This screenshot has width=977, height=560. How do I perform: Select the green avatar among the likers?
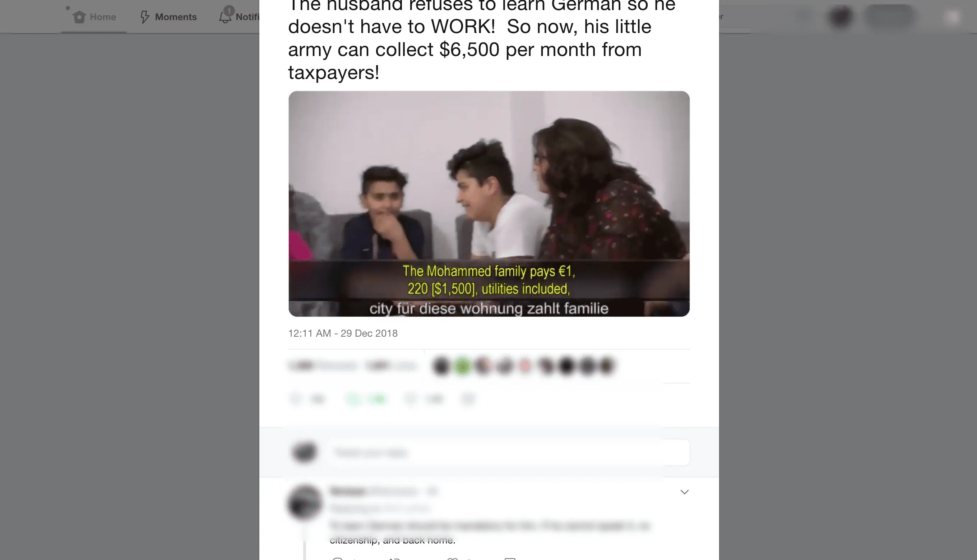coord(462,366)
